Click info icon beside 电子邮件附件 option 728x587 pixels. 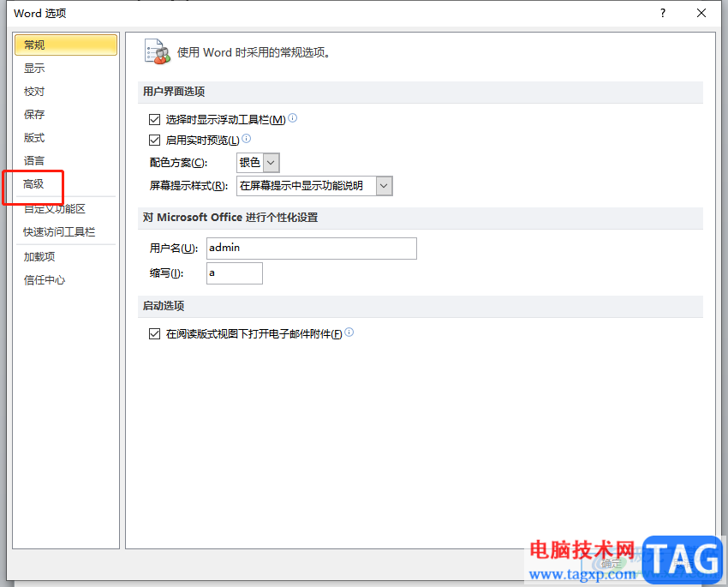[x=349, y=332]
